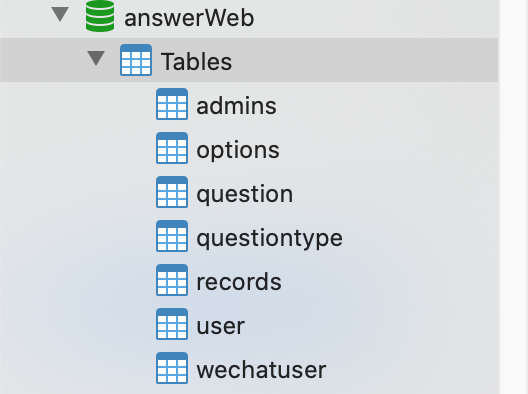Click the admins table icon
Viewport: 528px width, 394px height.
coord(172,104)
